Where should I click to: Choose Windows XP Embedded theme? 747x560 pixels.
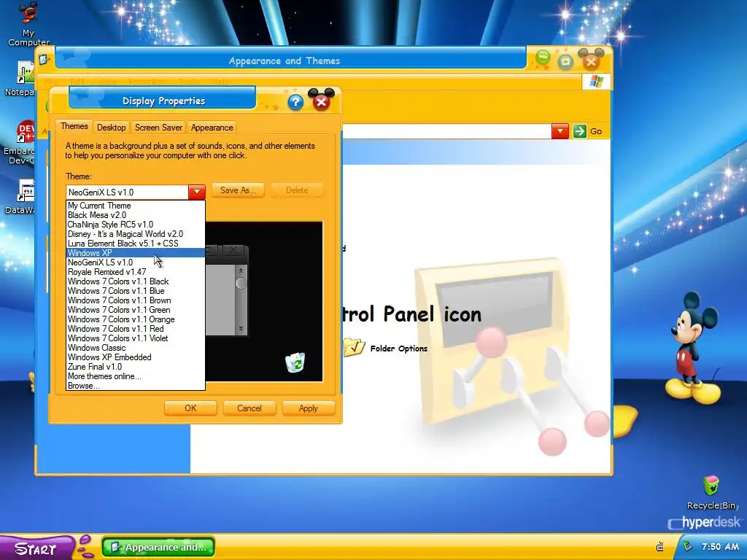tap(136, 357)
